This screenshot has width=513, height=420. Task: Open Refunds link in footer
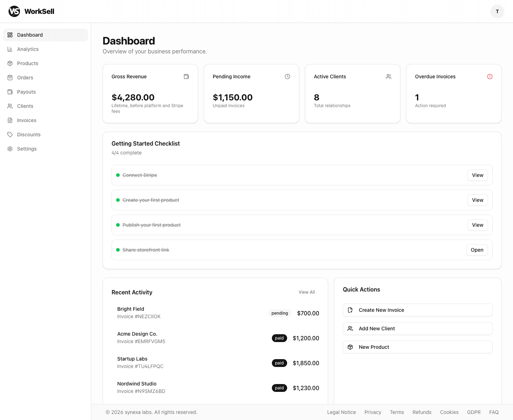(422, 412)
